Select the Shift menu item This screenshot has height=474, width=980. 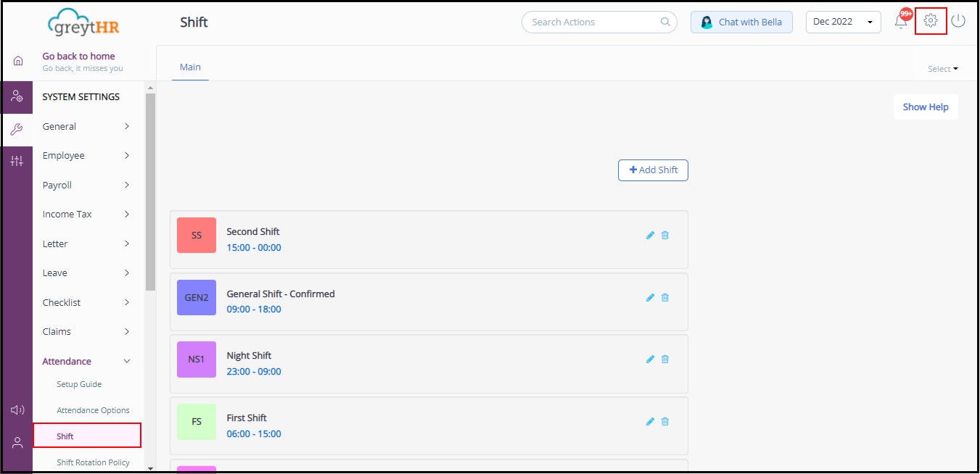pos(87,436)
